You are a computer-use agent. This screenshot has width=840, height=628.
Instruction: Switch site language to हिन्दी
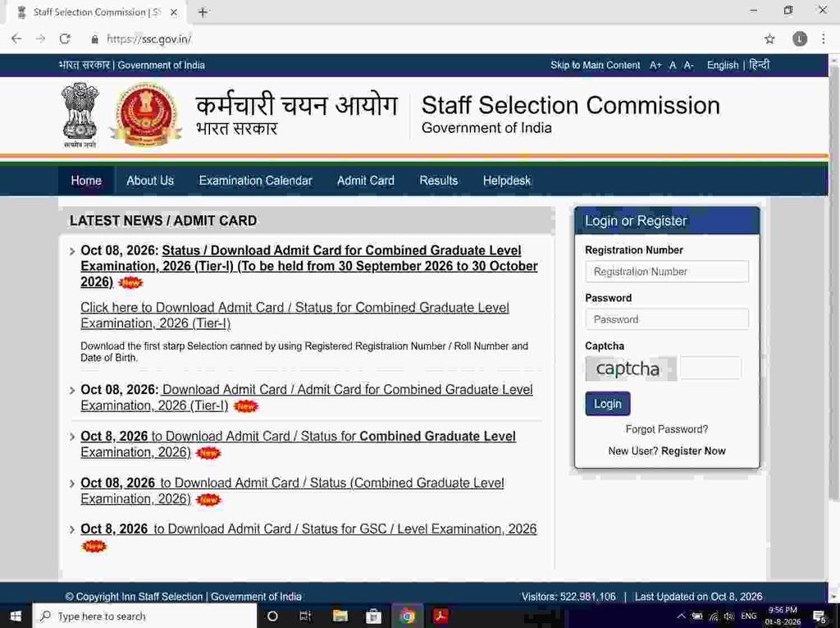tap(759, 65)
